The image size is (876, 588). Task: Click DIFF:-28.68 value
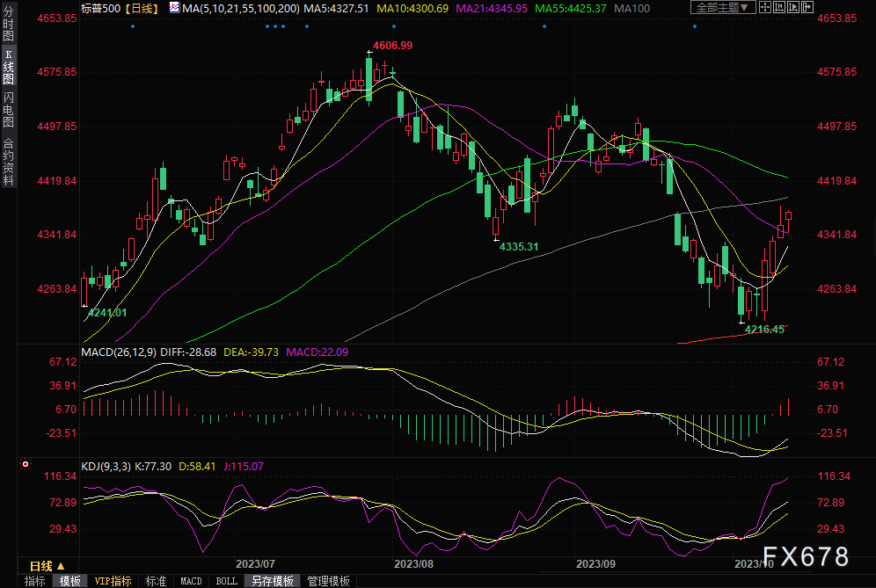(x=188, y=352)
